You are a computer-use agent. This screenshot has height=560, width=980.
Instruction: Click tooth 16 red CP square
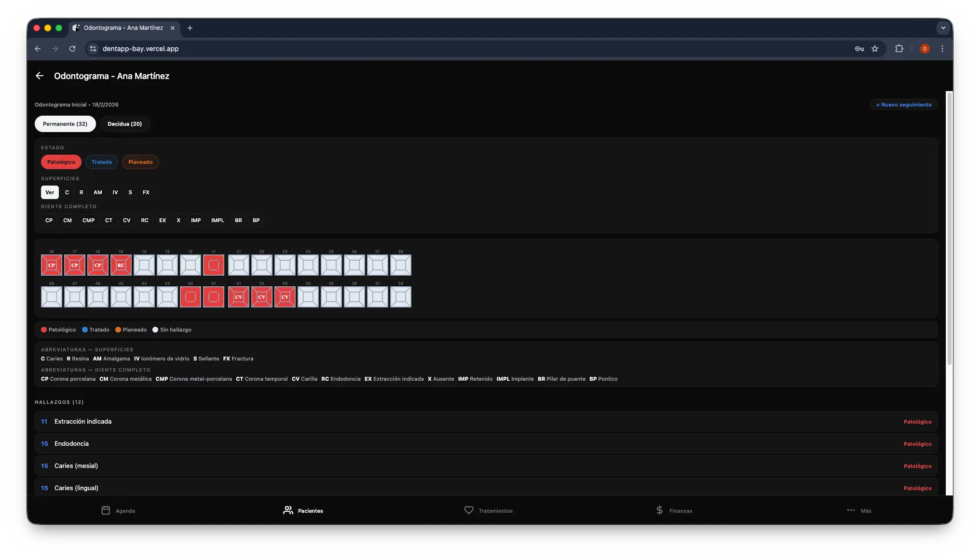click(x=98, y=265)
